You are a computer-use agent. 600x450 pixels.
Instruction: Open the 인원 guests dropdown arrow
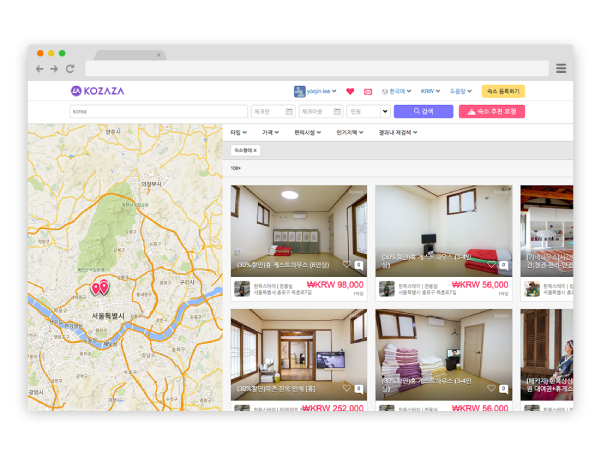pos(385,111)
